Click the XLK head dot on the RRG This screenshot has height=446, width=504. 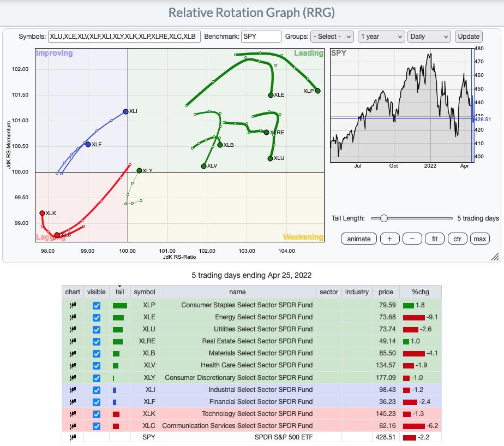tap(42, 213)
